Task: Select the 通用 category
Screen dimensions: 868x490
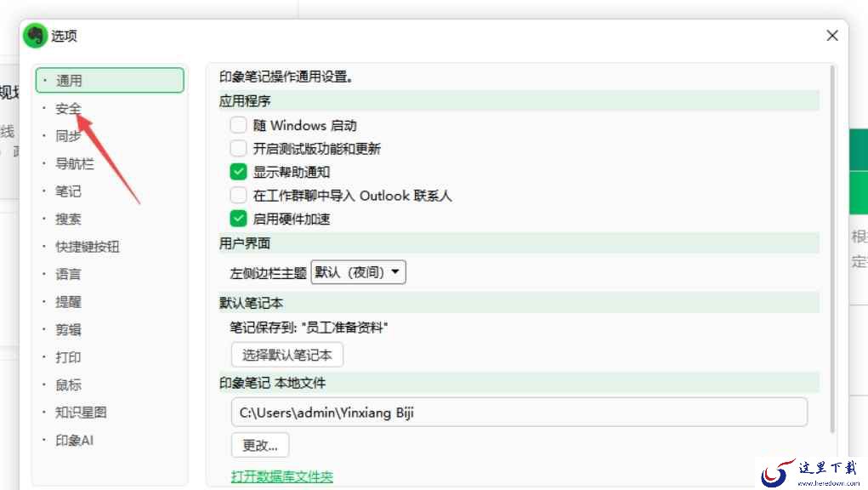Action: point(110,80)
